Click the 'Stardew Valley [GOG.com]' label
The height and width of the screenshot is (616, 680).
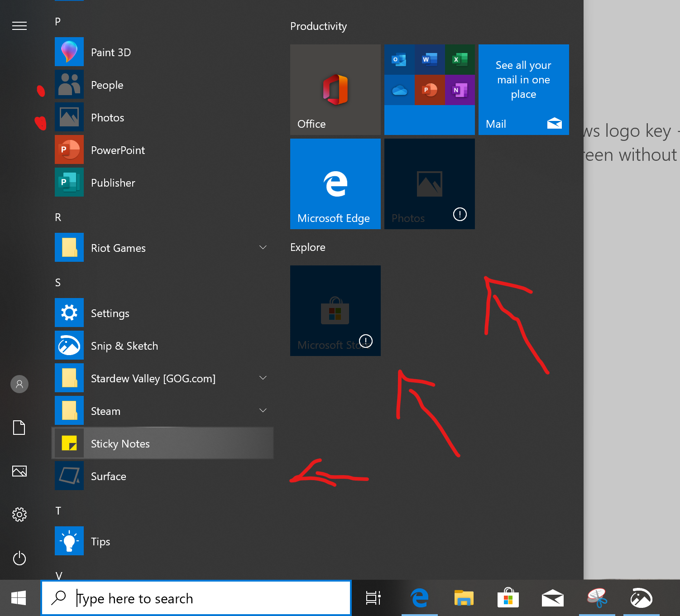(x=153, y=378)
